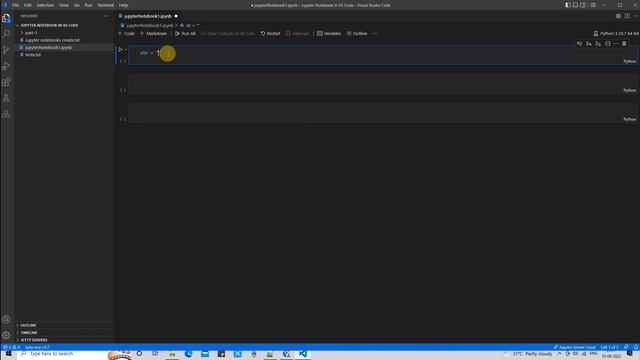Toggle Secondary Side Bar layout icon
The width and height of the screenshot is (640, 360).
(x=583, y=5)
